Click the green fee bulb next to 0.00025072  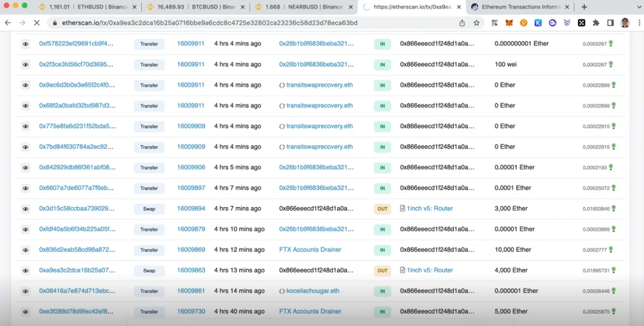point(613,188)
